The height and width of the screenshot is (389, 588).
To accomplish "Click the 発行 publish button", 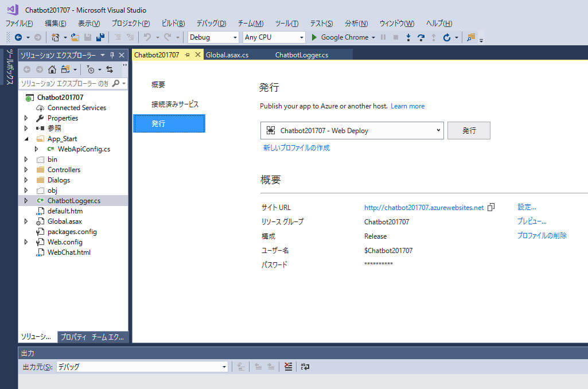I will [x=469, y=131].
